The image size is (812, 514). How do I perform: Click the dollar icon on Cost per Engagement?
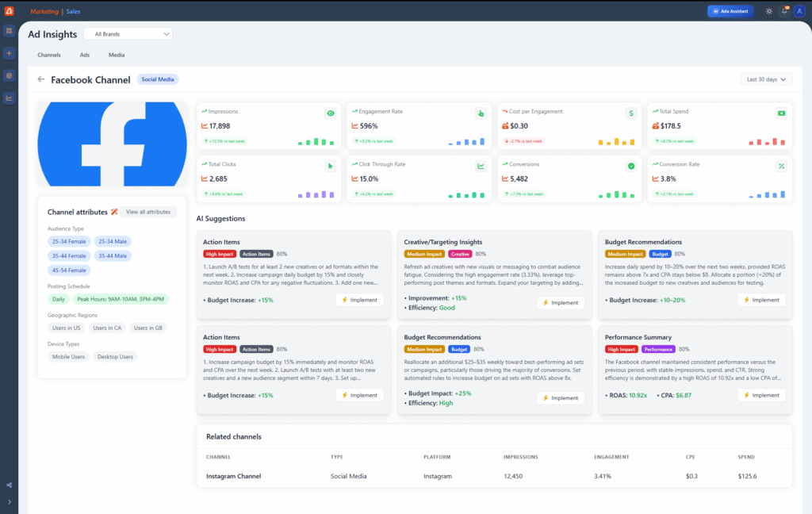coord(630,113)
